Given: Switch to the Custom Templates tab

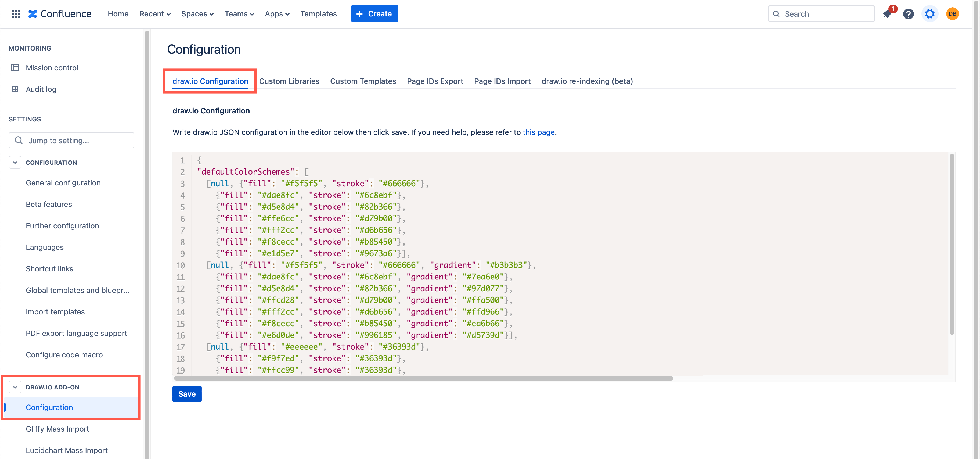Looking at the screenshot, I should pyautogui.click(x=363, y=81).
